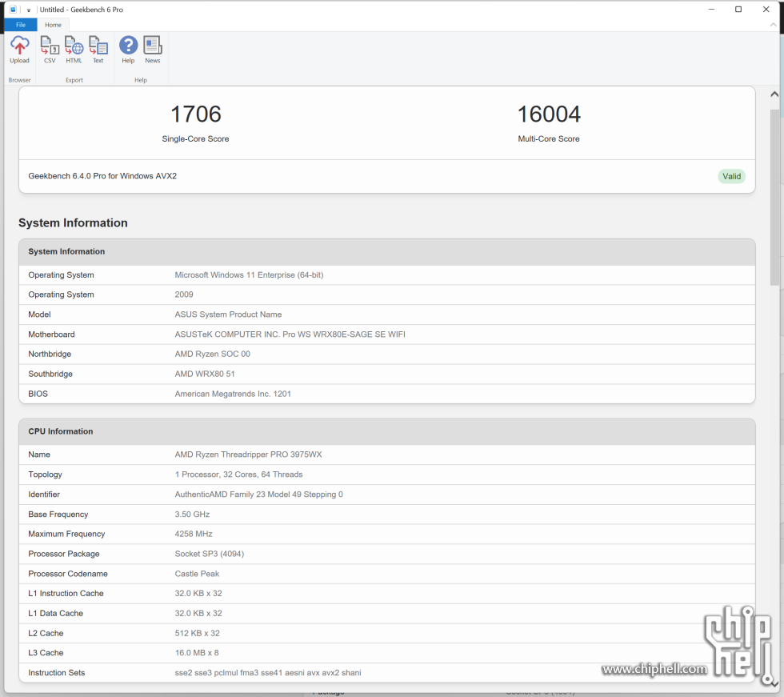
Task: Export results as Text
Action: [98, 50]
